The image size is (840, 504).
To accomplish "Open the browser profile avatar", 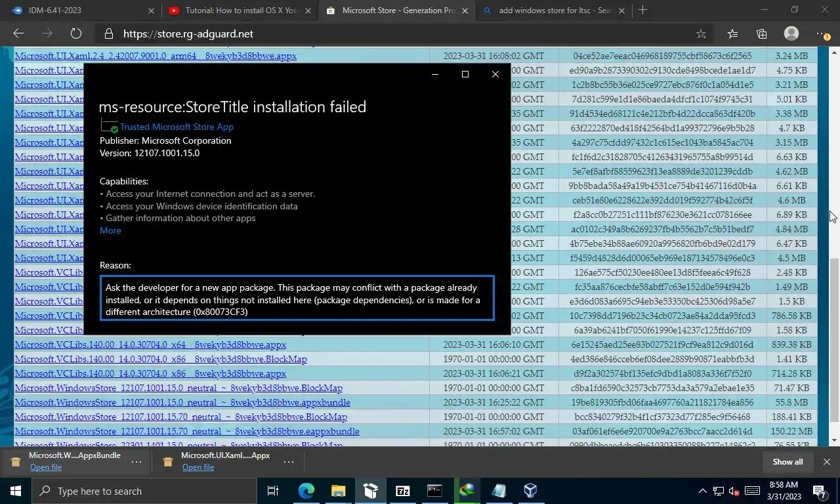I will coord(791,33).
